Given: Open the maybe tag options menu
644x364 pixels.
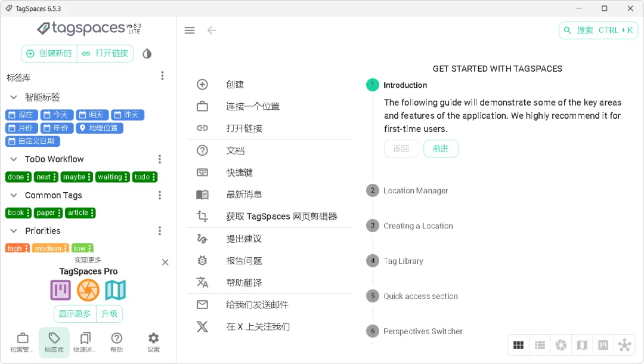Looking at the screenshot, I should click(x=89, y=177).
